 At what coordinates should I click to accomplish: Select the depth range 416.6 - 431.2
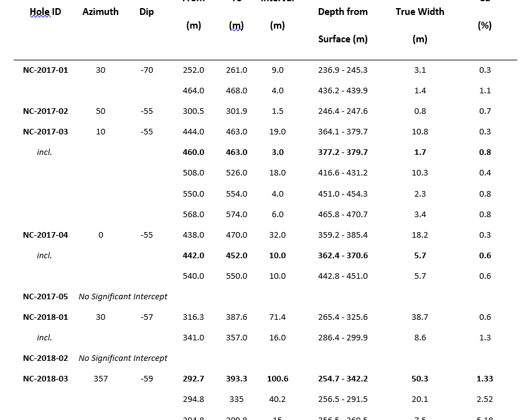pos(343,172)
